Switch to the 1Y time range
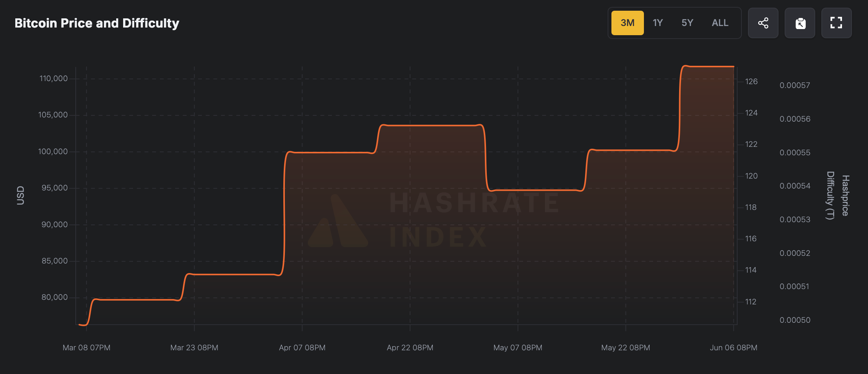Screen dimensions: 868x374 pos(658,23)
